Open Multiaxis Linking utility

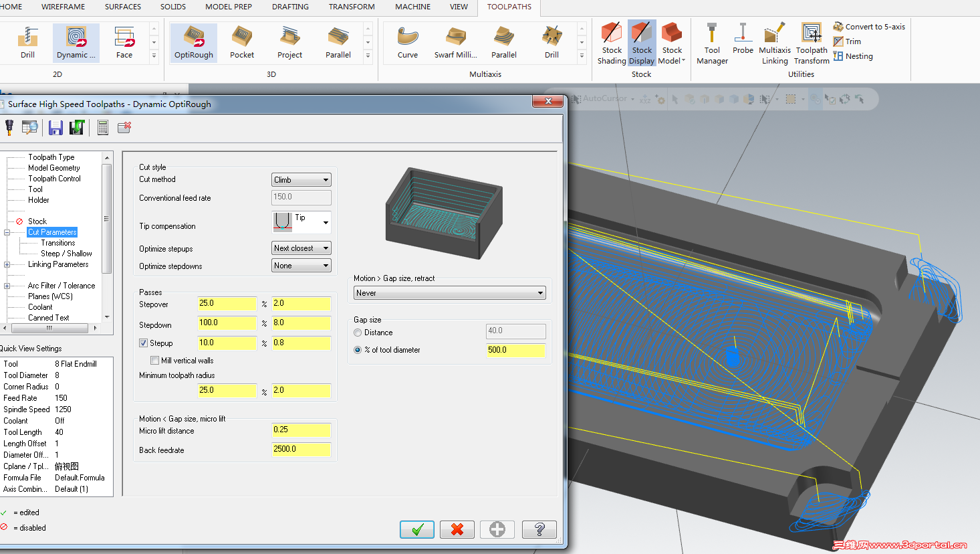pos(775,43)
